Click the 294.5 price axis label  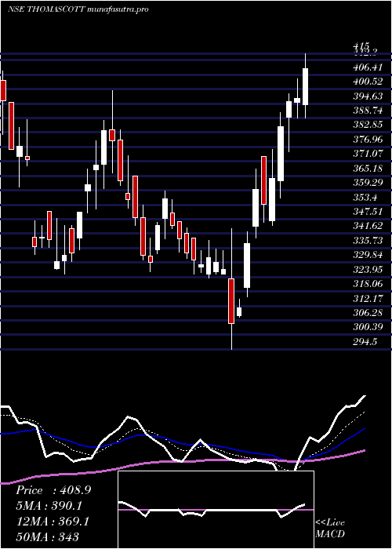click(x=365, y=342)
